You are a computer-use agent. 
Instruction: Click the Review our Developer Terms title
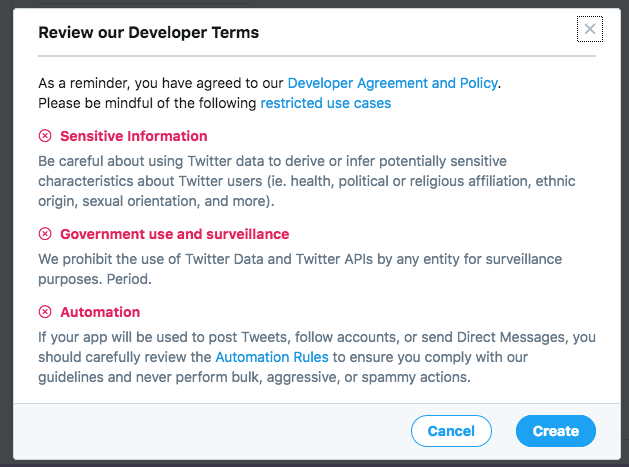tap(148, 32)
